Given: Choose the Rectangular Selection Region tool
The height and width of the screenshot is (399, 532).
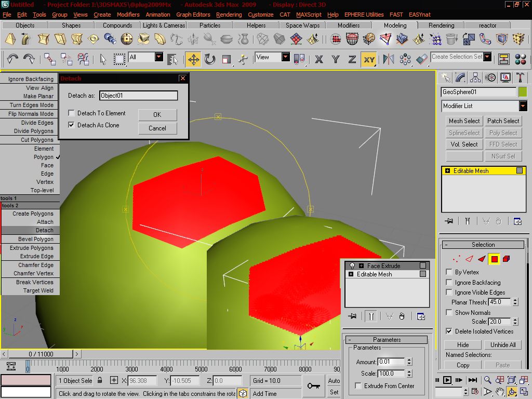Looking at the screenshot, I should tap(119, 59).
